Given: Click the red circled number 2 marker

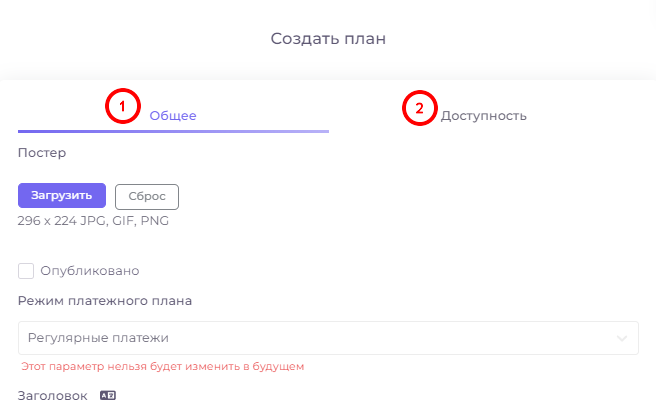Looking at the screenshot, I should pos(420,108).
